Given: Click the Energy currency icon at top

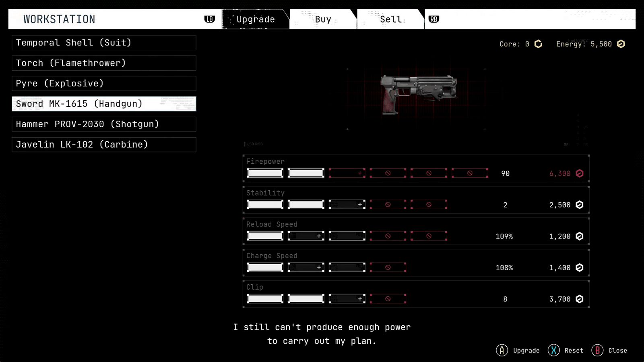Looking at the screenshot, I should point(621,44).
